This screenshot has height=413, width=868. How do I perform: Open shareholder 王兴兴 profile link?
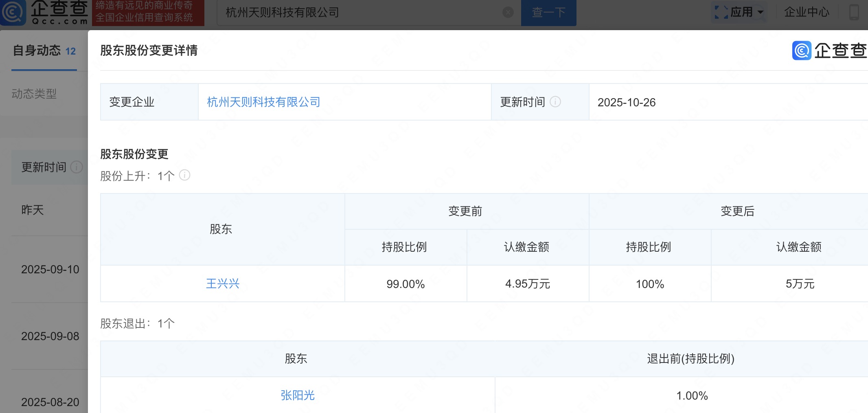tap(222, 283)
